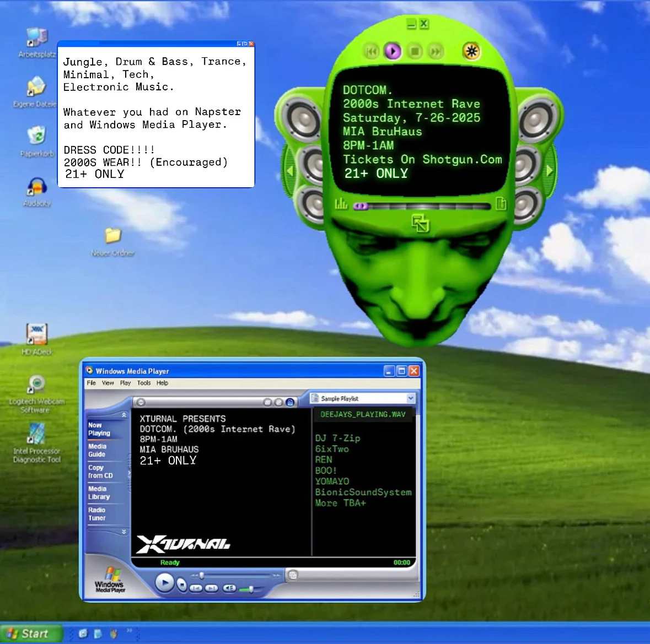Open File menu in Windows Media Player

[x=91, y=383]
